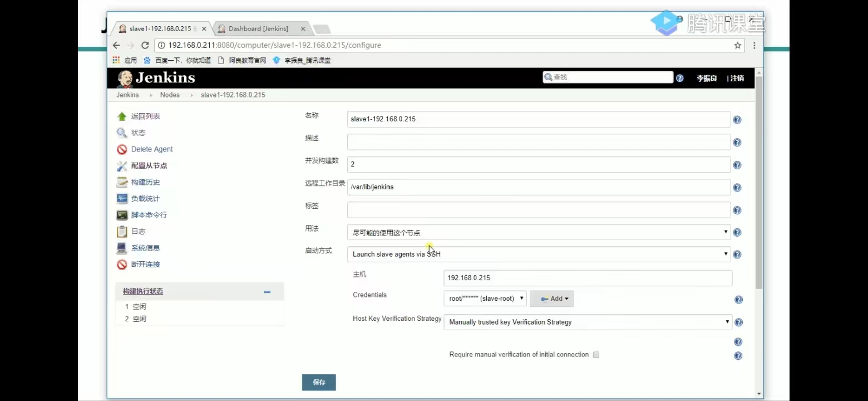868x401 pixels.
Task: Open the 李振良 user link
Action: pyautogui.click(x=707, y=79)
